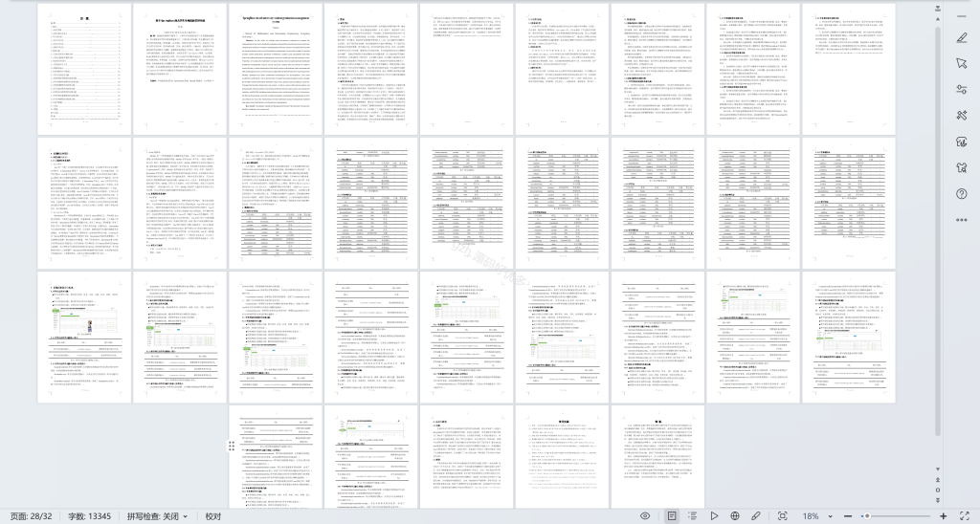Switch to page layout view
The image size is (980, 524).
pos(671,516)
